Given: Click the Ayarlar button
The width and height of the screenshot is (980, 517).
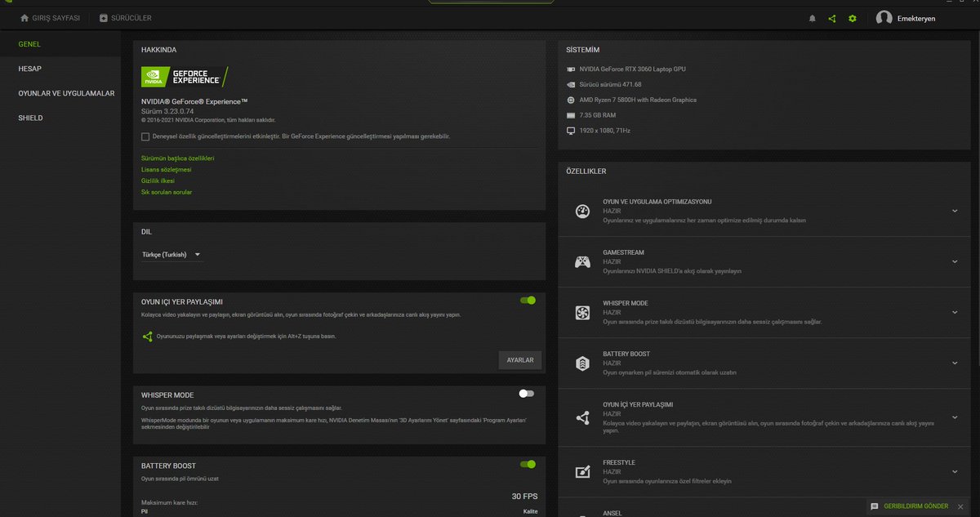Looking at the screenshot, I should coord(520,359).
